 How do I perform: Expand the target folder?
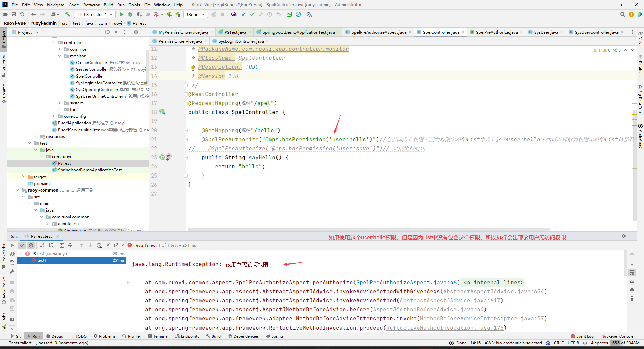click(x=23, y=177)
